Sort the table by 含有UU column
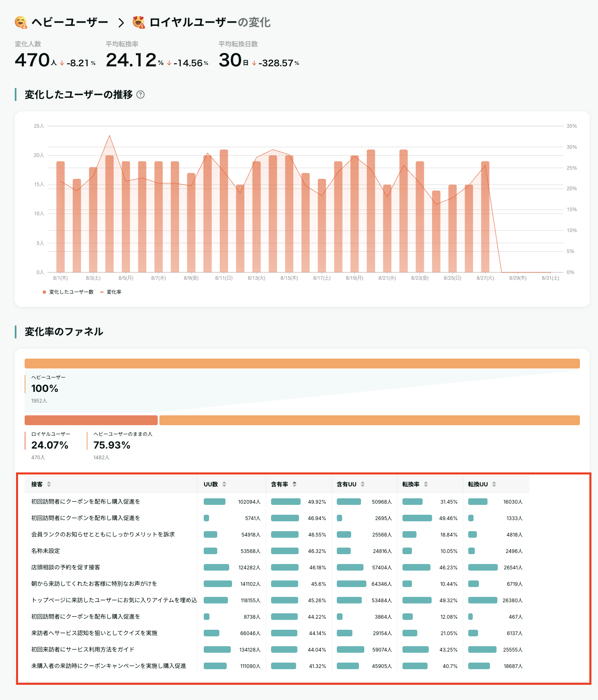 [x=363, y=484]
